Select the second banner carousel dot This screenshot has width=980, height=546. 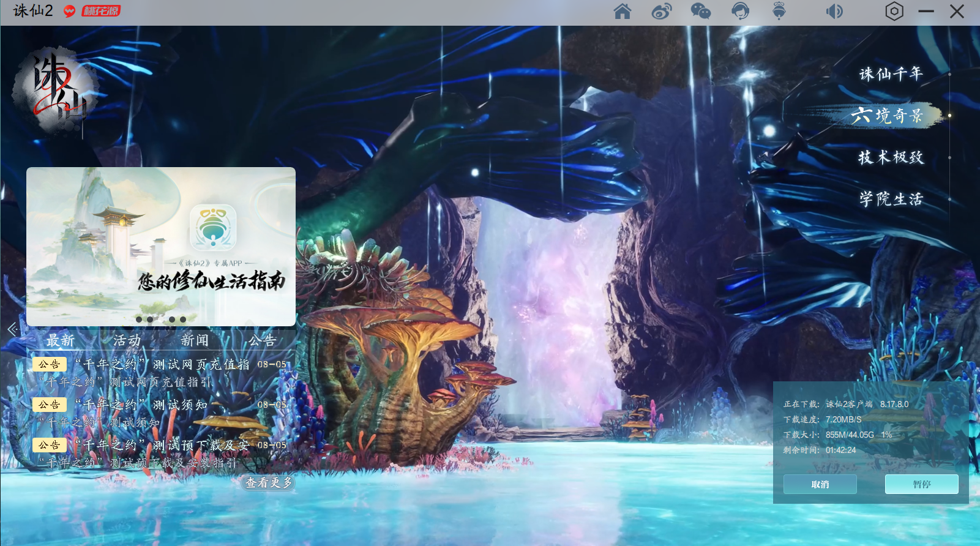[x=150, y=320]
